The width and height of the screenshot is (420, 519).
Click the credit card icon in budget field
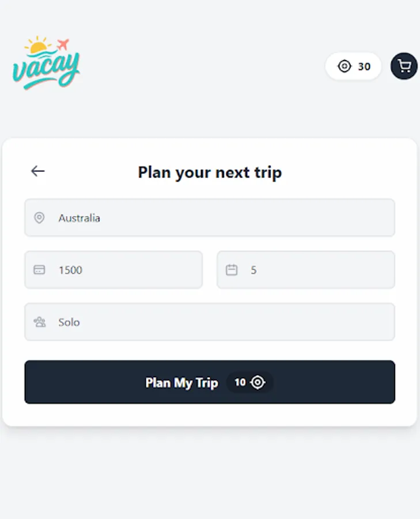click(39, 270)
